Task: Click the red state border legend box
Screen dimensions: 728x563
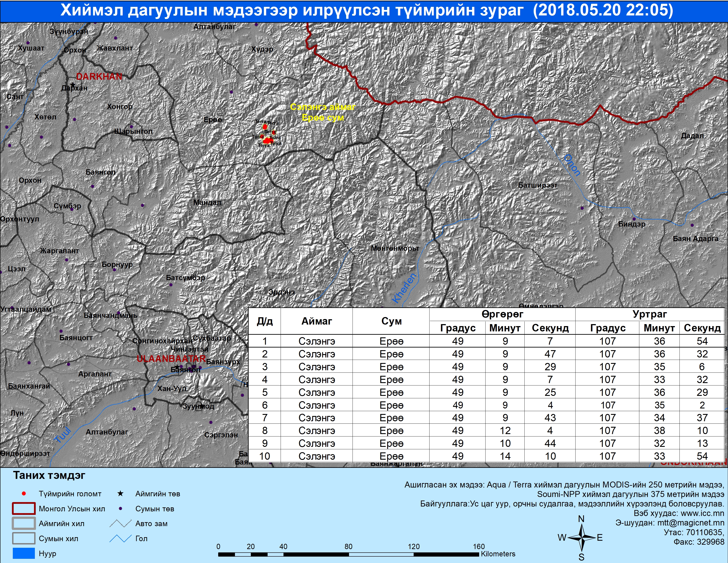Action: tap(24, 509)
